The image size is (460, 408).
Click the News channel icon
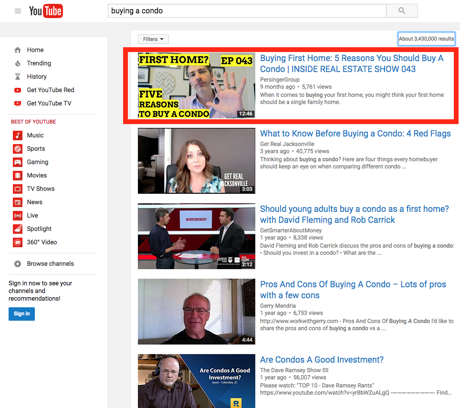tap(18, 202)
